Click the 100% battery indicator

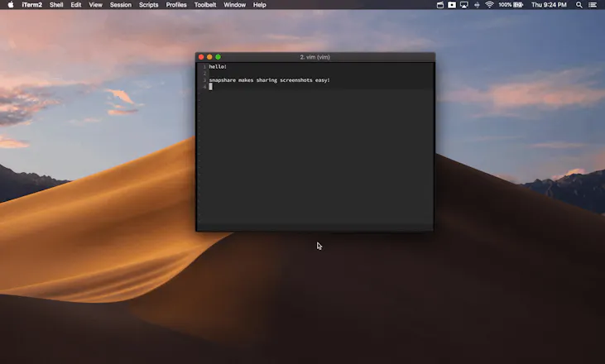click(x=511, y=5)
